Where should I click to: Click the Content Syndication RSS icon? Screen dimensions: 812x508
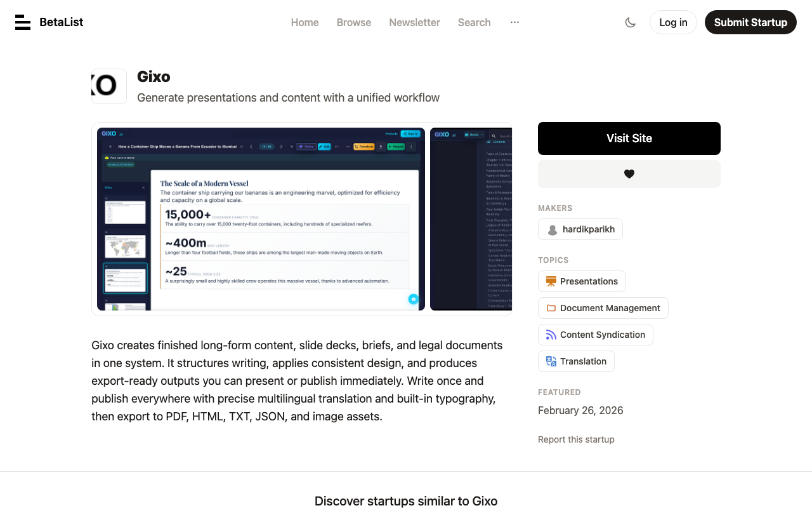click(x=551, y=335)
